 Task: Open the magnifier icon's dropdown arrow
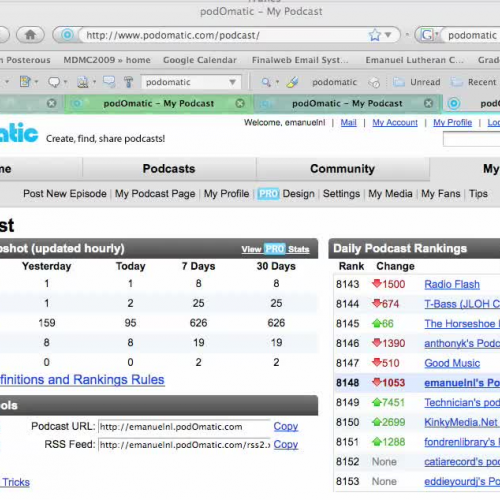tap(277, 82)
